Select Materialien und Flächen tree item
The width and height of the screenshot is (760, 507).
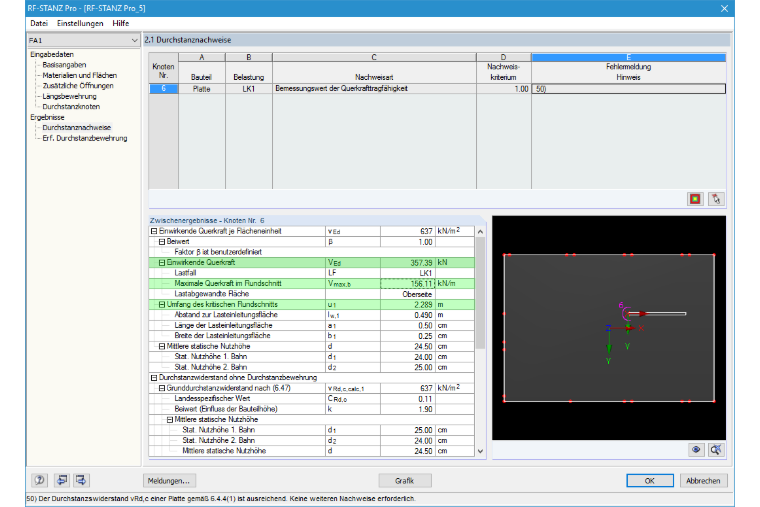point(79,75)
